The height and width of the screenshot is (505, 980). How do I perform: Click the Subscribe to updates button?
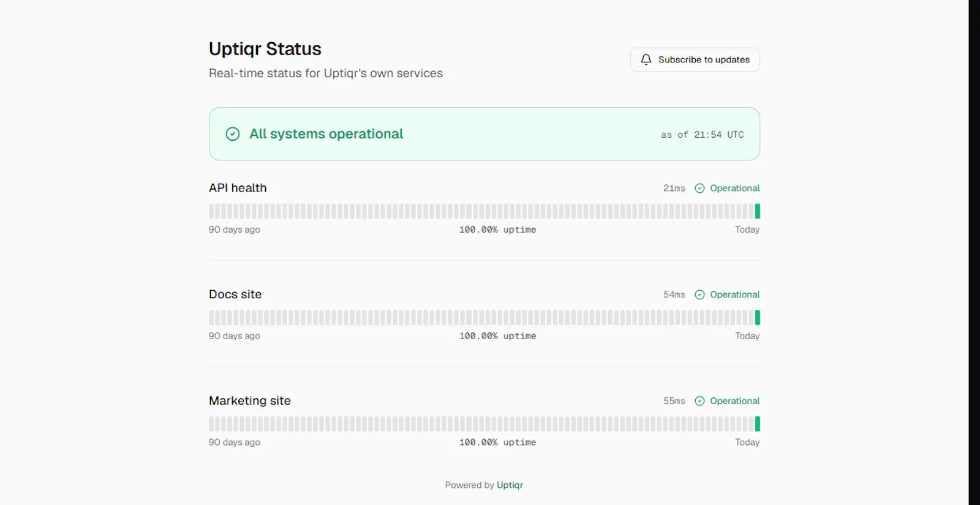tap(695, 59)
